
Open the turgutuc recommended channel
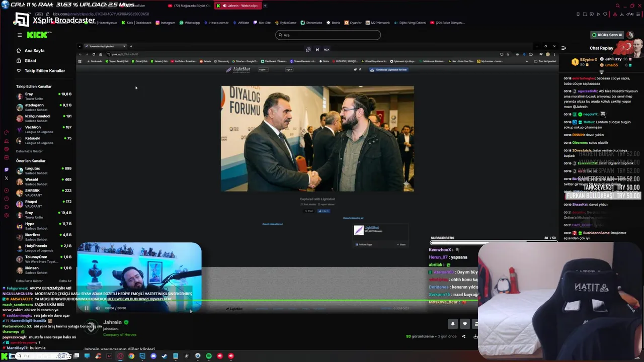(x=44, y=170)
